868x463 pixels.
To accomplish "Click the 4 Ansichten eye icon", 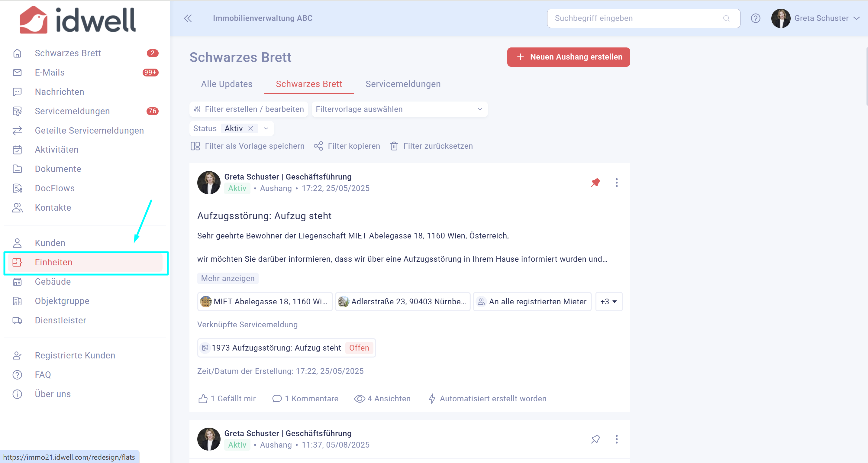I will [360, 399].
